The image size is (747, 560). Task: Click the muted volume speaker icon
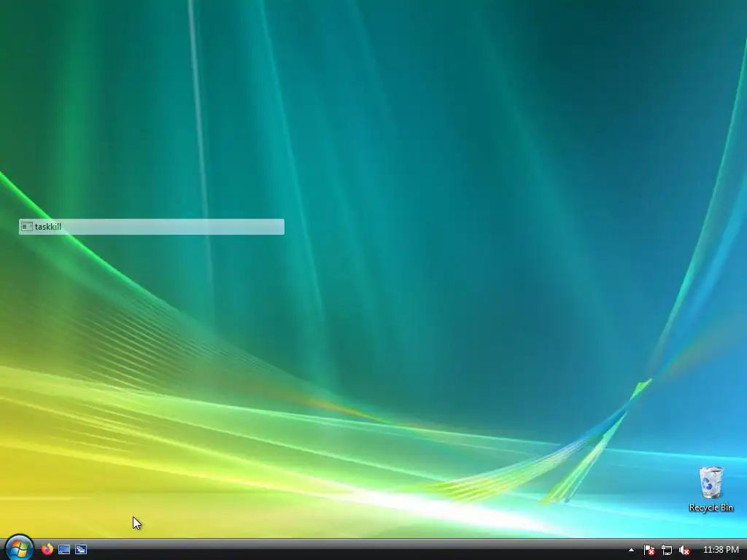click(684, 550)
